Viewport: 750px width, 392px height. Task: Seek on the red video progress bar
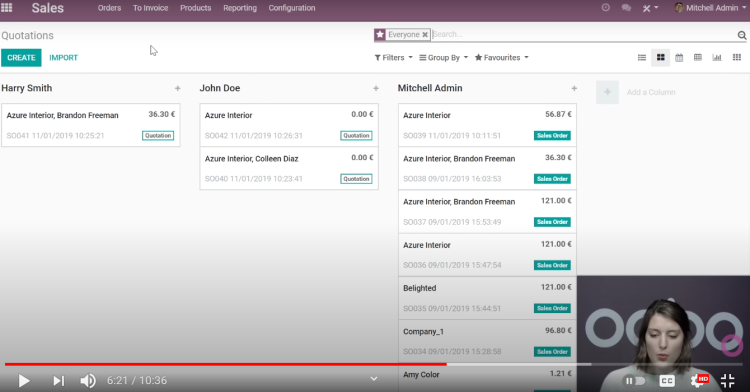pyautogui.click(x=226, y=364)
